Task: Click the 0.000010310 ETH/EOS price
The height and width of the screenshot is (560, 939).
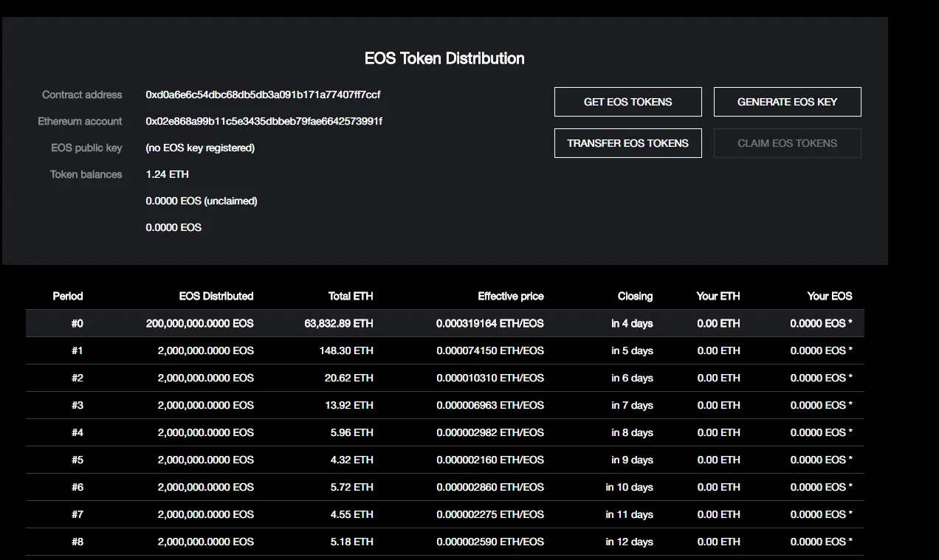Action: (x=490, y=378)
